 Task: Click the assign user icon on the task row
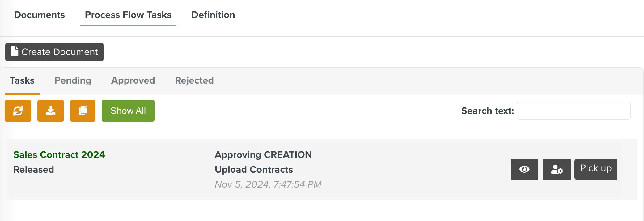(557, 169)
